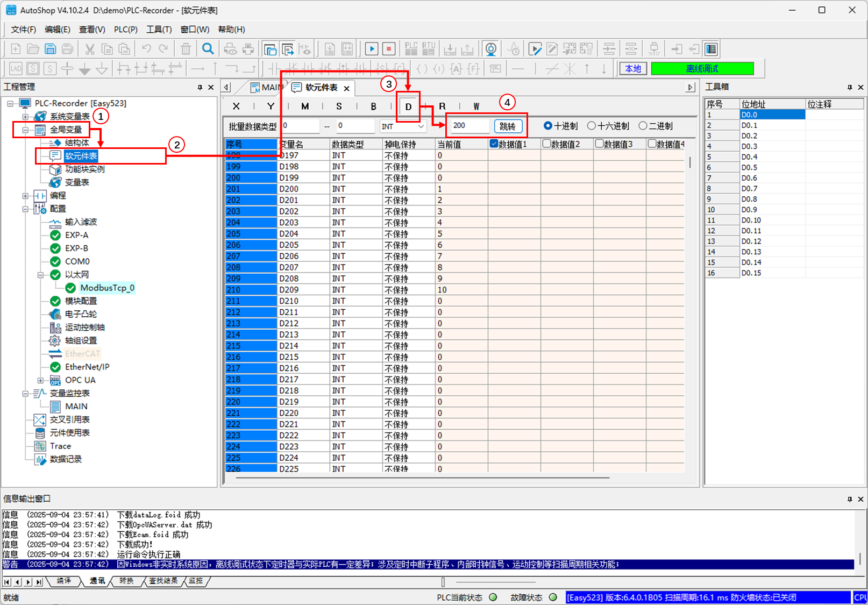Click the monitor (webcam-like) toolbar icon
This screenshot has height=605, width=868.
(x=490, y=49)
